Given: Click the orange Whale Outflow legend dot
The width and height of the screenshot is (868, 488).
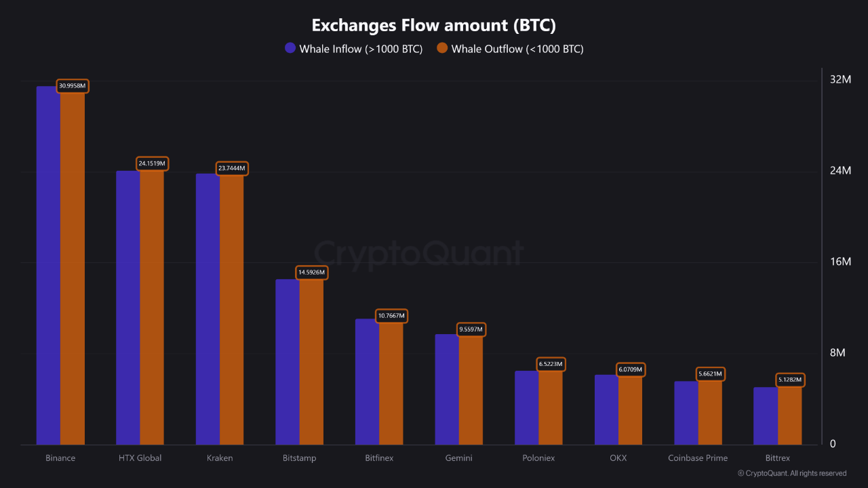Looking at the screenshot, I should pos(442,48).
